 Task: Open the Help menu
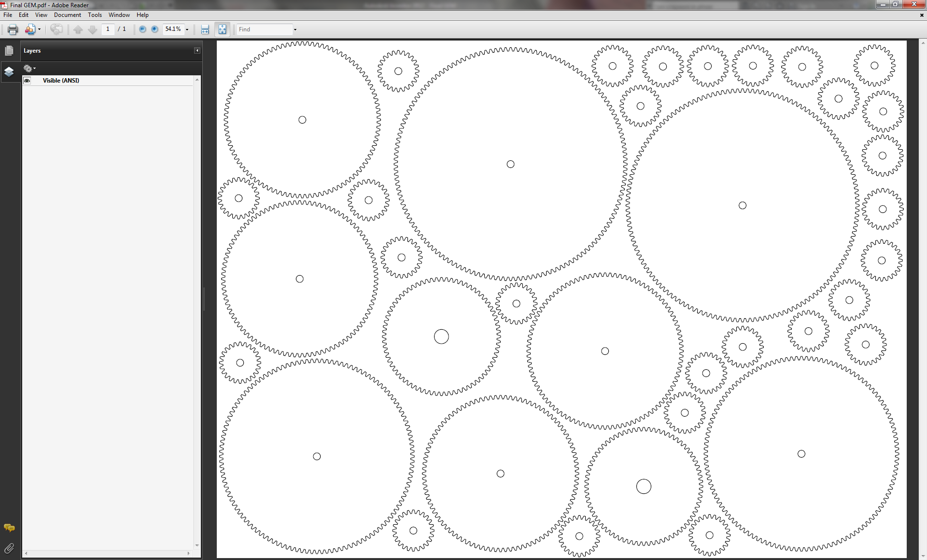(x=142, y=15)
